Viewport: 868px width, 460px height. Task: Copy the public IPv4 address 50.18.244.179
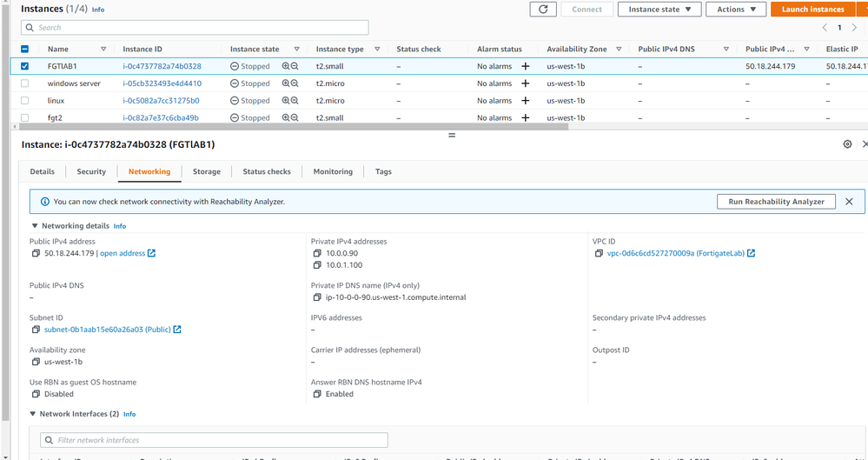pos(36,254)
